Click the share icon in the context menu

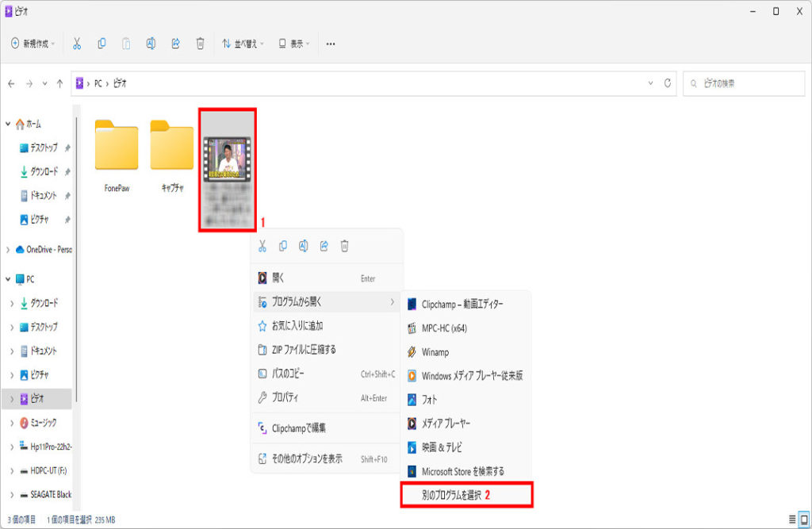pos(324,247)
